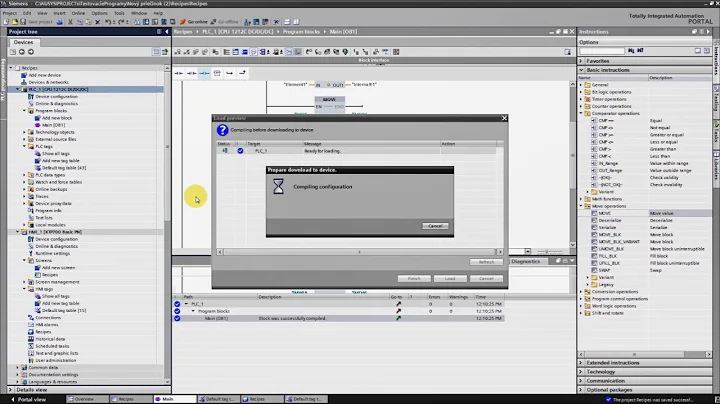Viewport: 720px width, 404px height.
Task: Expand the Technology objects folder
Action: [24, 132]
